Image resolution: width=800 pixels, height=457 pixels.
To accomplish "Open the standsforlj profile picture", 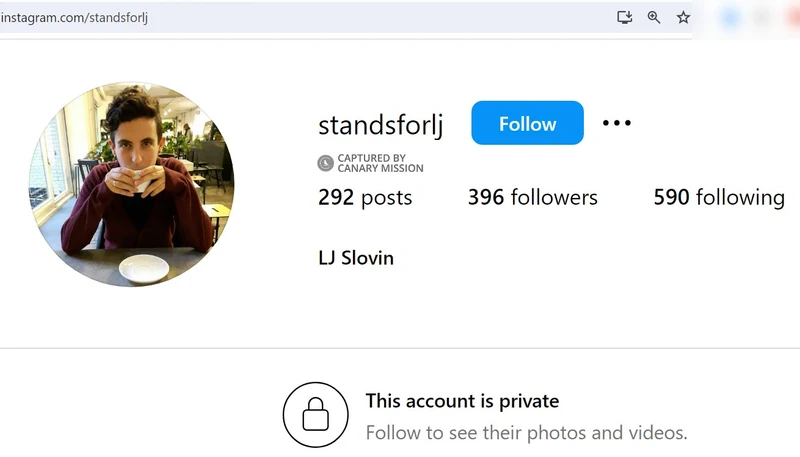I will (x=132, y=184).
